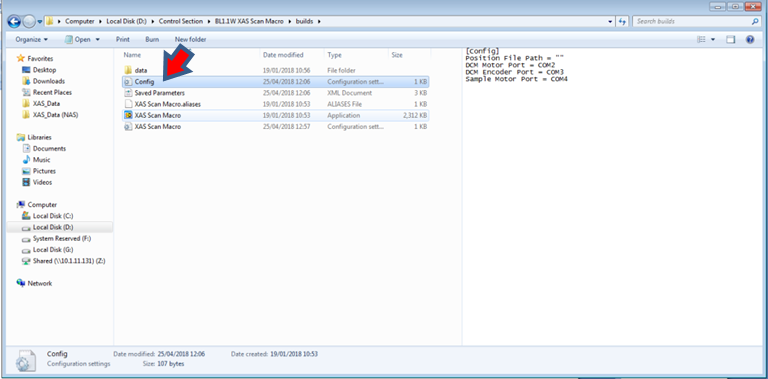
Task: Open System Reserved (F:) drive
Action: pyautogui.click(x=62, y=238)
